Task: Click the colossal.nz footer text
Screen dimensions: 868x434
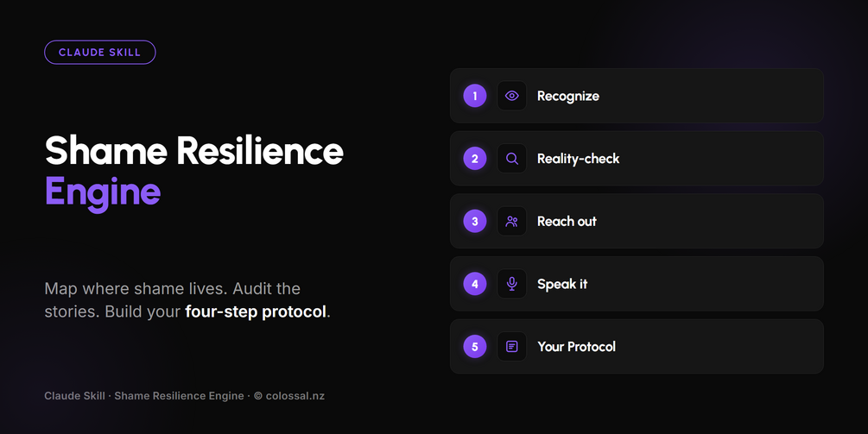Action: (x=295, y=396)
